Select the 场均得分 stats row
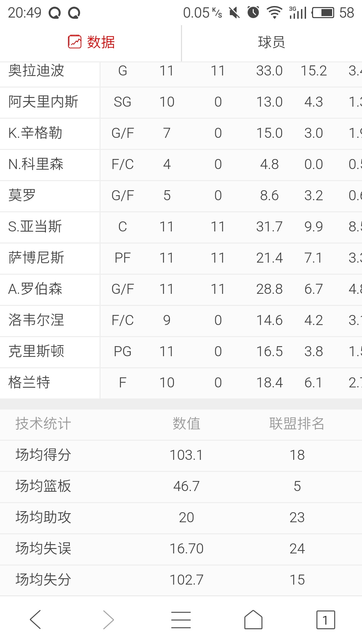The height and width of the screenshot is (644, 362). 181,455
